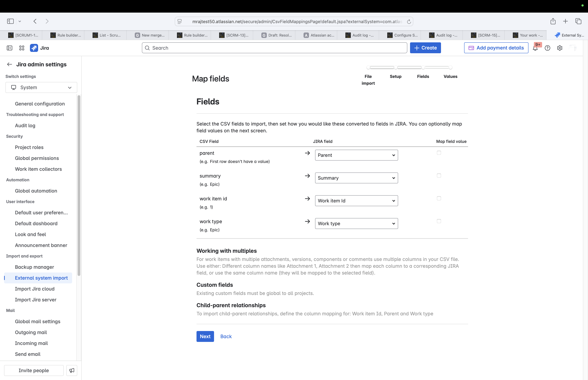Collapse the sidebar with the panel icon

9,48
